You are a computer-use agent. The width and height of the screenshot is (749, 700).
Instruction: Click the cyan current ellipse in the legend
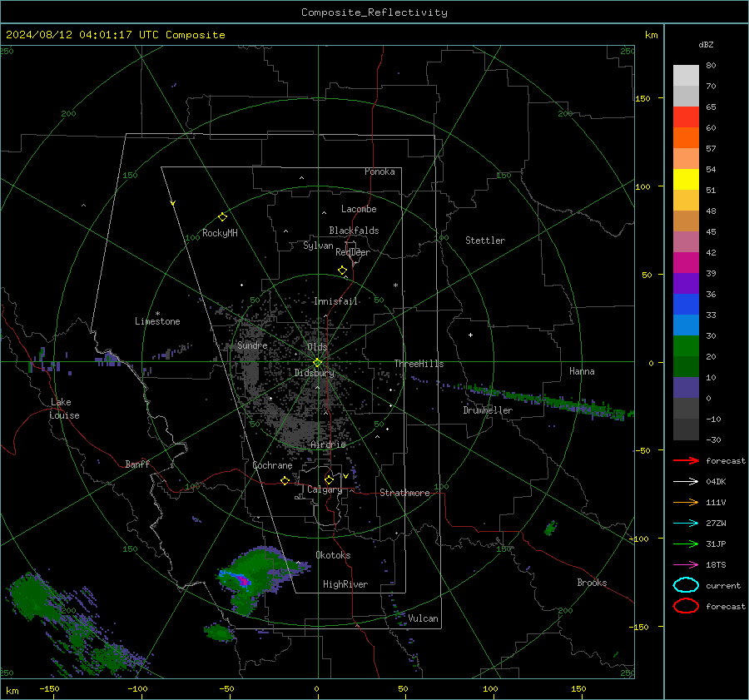point(686,585)
